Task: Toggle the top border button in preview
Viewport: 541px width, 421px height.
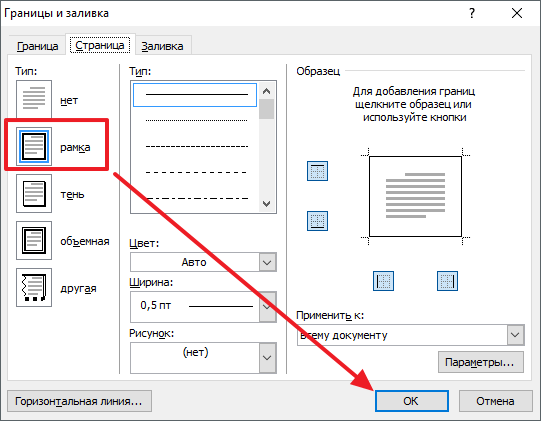Action: coord(317,171)
